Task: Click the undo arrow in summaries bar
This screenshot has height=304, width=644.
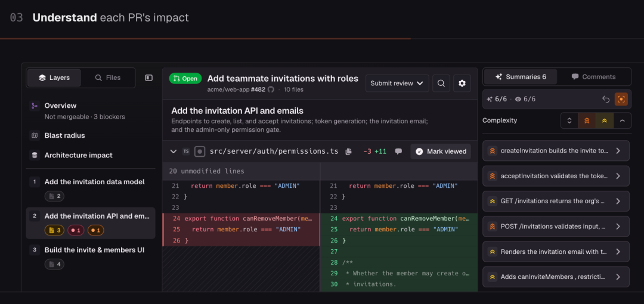Action: tap(605, 99)
